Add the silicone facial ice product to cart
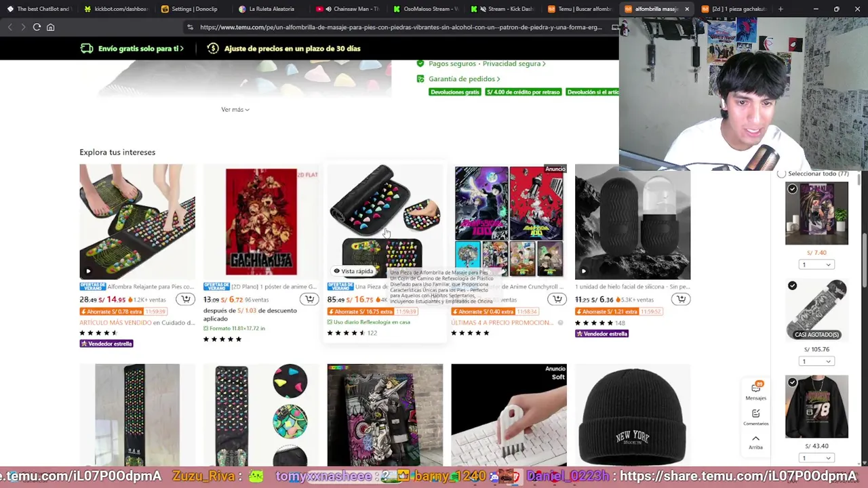The image size is (868, 488). 682,299
